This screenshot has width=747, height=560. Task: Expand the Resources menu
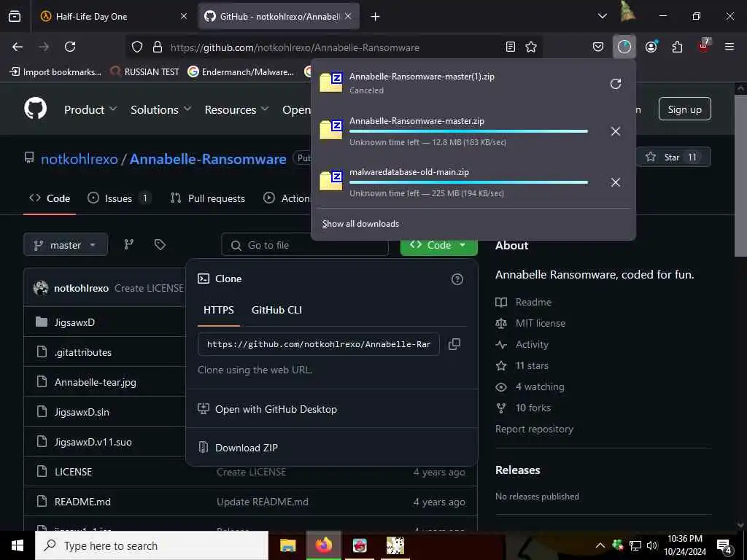pos(236,109)
